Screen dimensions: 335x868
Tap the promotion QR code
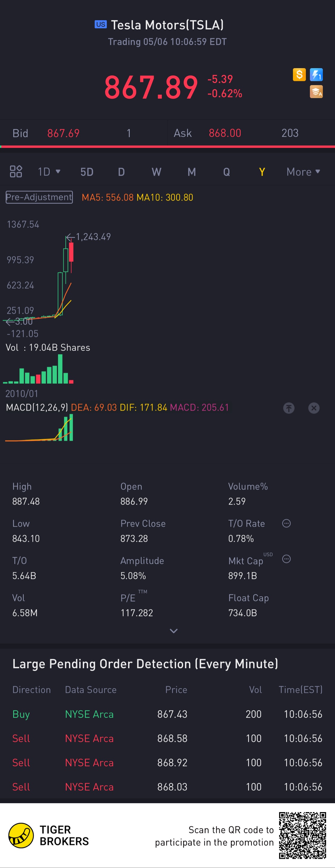tap(302, 835)
